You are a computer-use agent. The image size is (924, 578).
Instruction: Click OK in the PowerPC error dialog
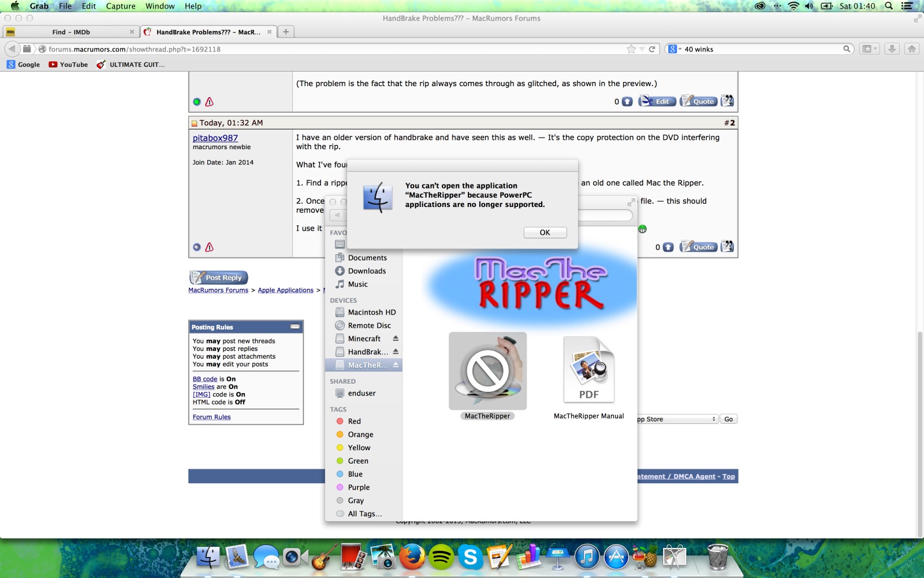coord(545,232)
